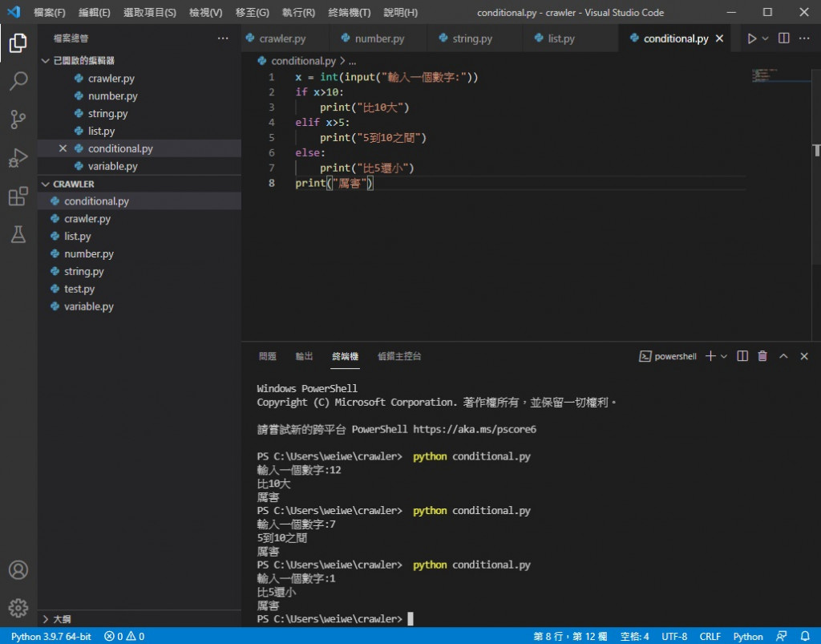Open run options dropdown next to play
This screenshot has height=644, width=821.
(x=766, y=38)
